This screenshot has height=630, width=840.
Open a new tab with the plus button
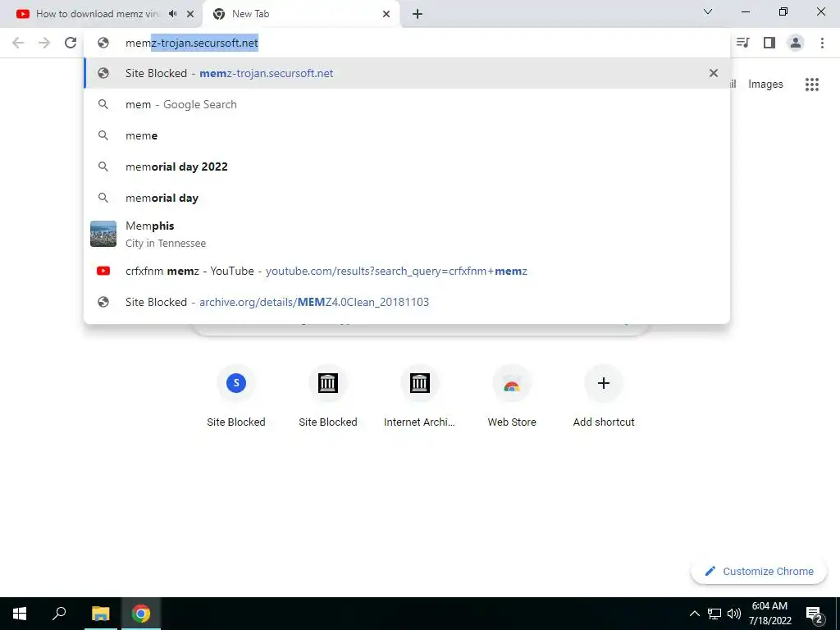click(418, 14)
